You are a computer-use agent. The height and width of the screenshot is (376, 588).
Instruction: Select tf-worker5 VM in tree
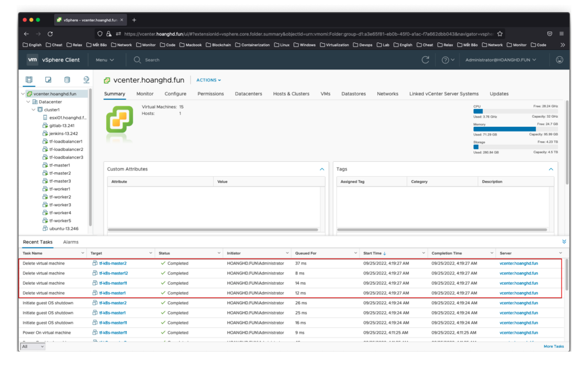tap(60, 221)
